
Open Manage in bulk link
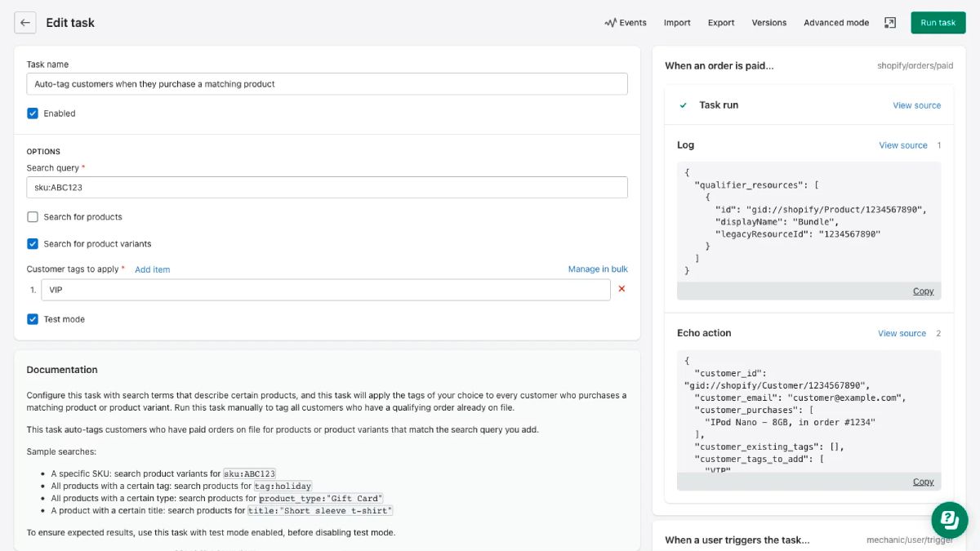598,269
